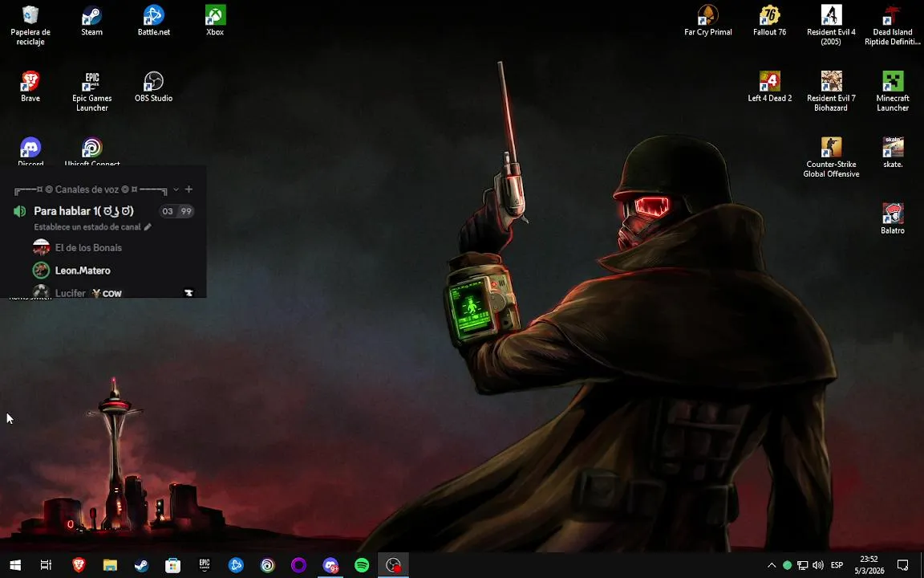Click Leon.Matero's avatar
This screenshot has height=578, width=924.
pyautogui.click(x=41, y=271)
